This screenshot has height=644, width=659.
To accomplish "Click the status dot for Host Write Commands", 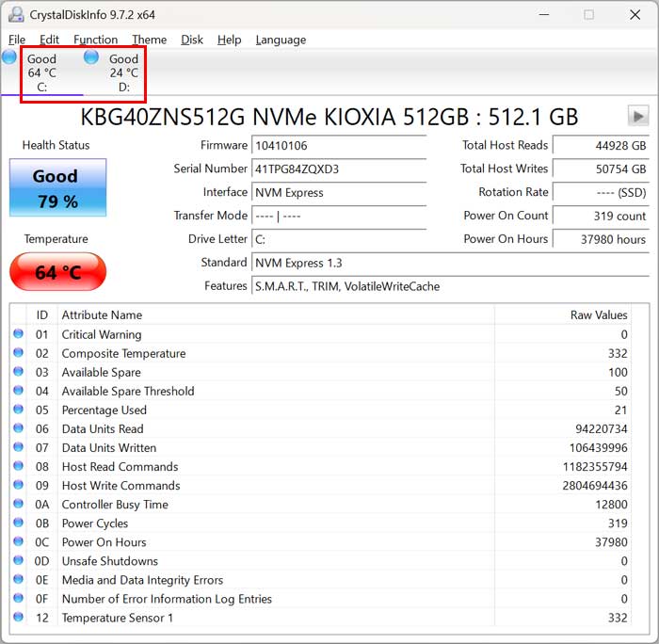I will (x=18, y=485).
